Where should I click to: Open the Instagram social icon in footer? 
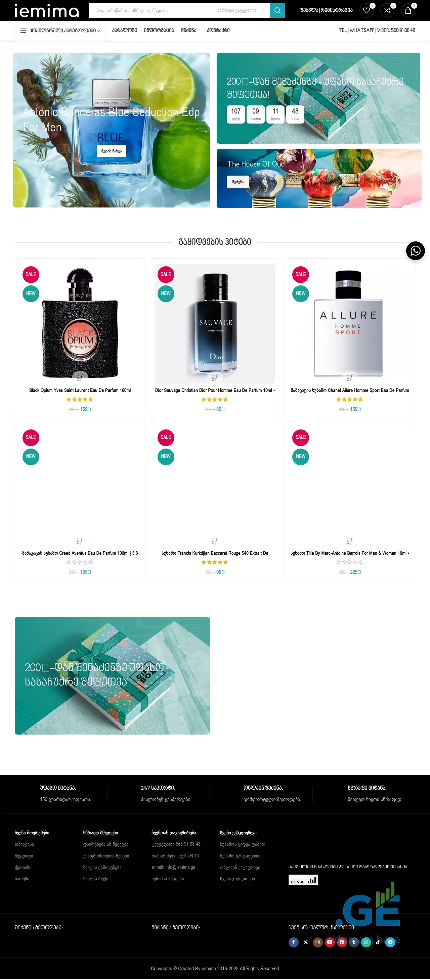click(318, 942)
